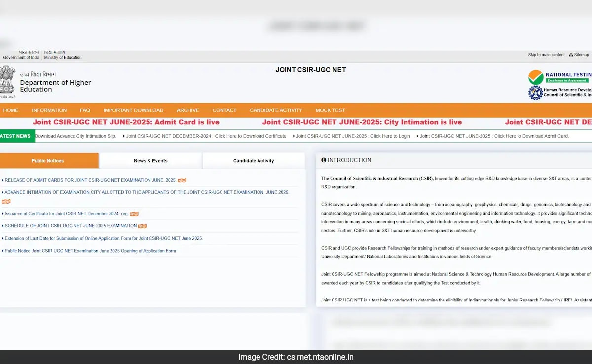
Task: Click the paragraph starting CSIR covers a wide spectrum
Action: pos(456,218)
